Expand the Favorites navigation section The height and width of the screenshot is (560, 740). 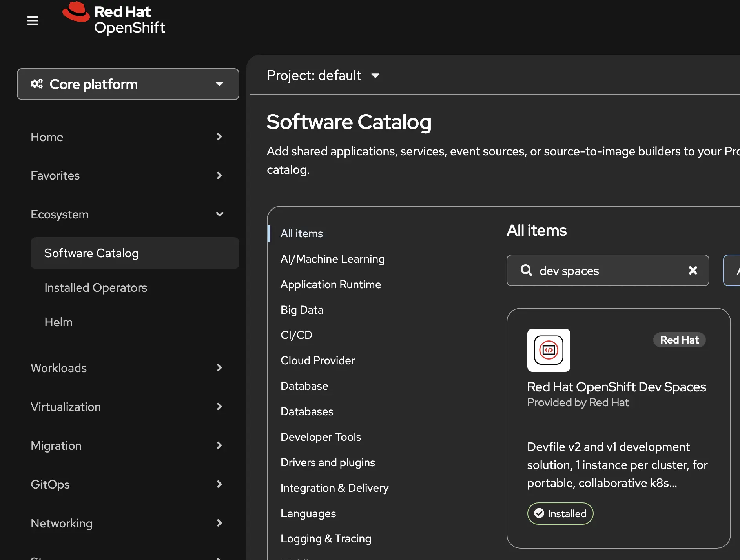pos(127,175)
